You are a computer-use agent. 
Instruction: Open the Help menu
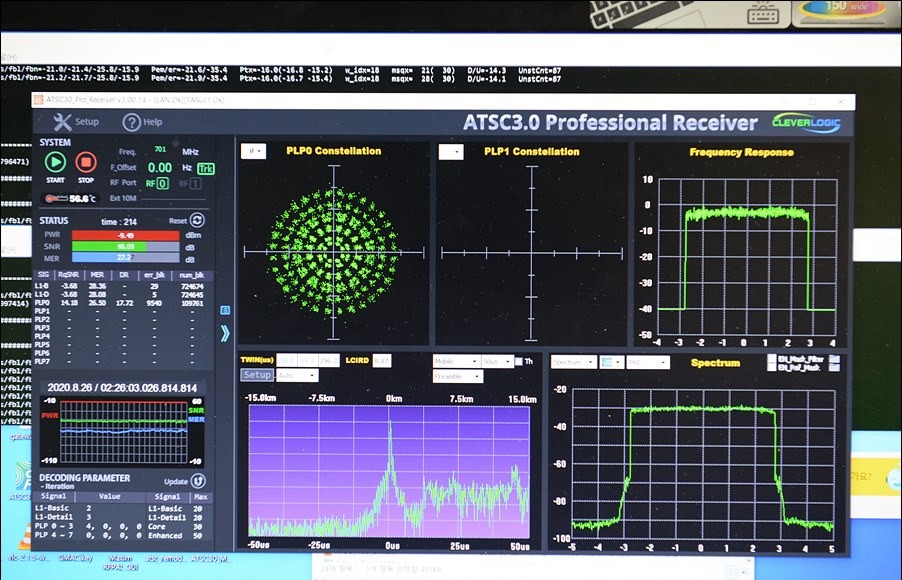[x=142, y=122]
